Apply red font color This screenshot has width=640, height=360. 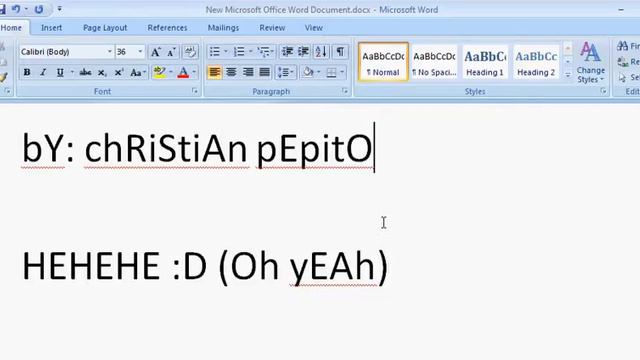184,73
